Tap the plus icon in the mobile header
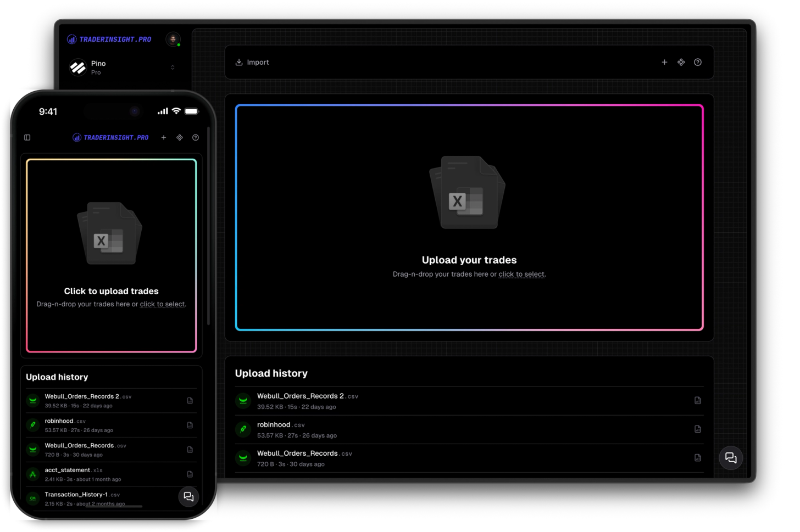 [x=163, y=137]
